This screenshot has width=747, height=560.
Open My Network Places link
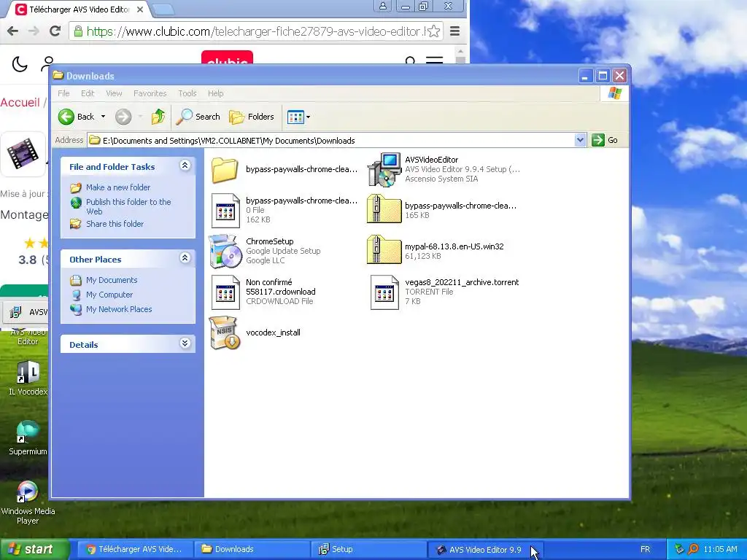click(119, 309)
